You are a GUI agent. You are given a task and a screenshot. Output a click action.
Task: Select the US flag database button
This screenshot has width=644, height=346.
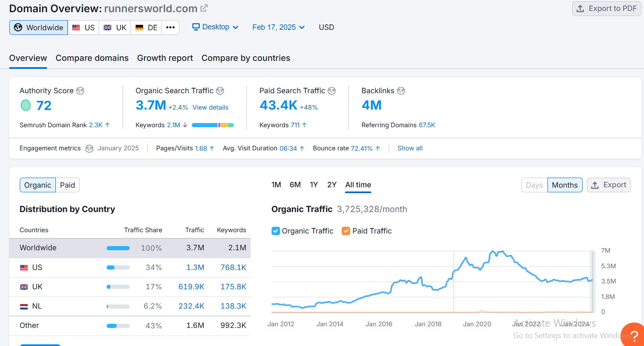pos(84,28)
